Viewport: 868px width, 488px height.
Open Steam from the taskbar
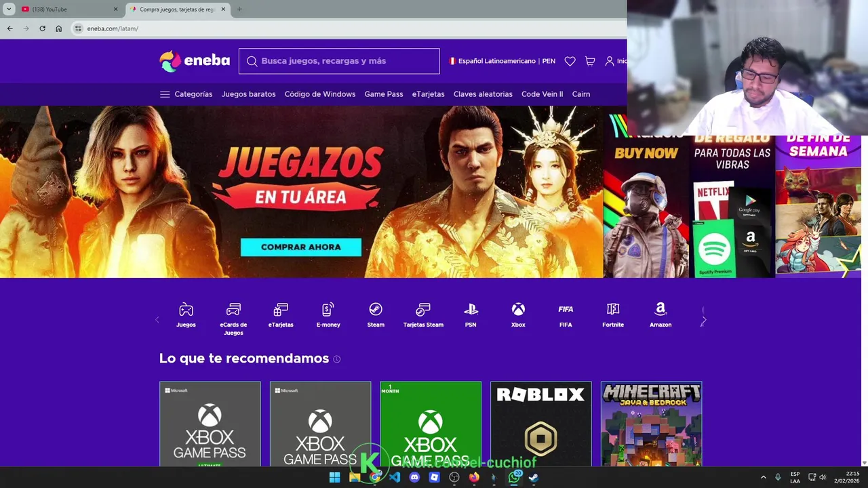click(534, 477)
